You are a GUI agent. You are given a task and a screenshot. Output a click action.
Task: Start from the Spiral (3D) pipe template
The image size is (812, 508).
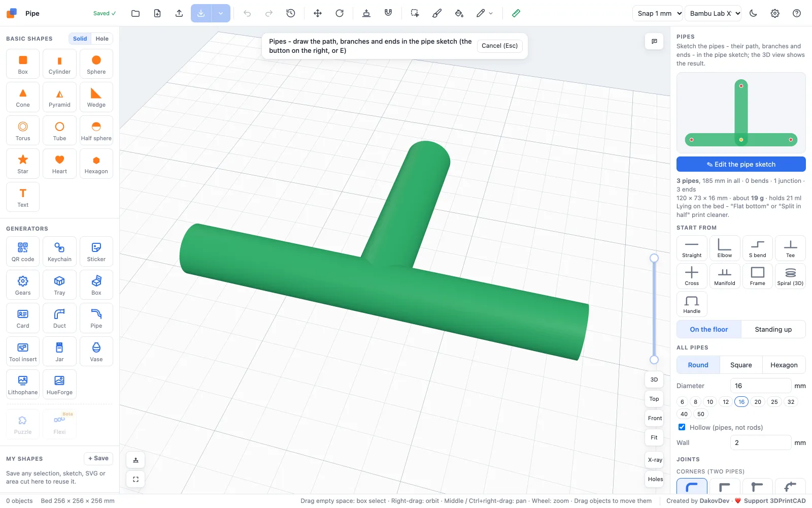click(790, 276)
